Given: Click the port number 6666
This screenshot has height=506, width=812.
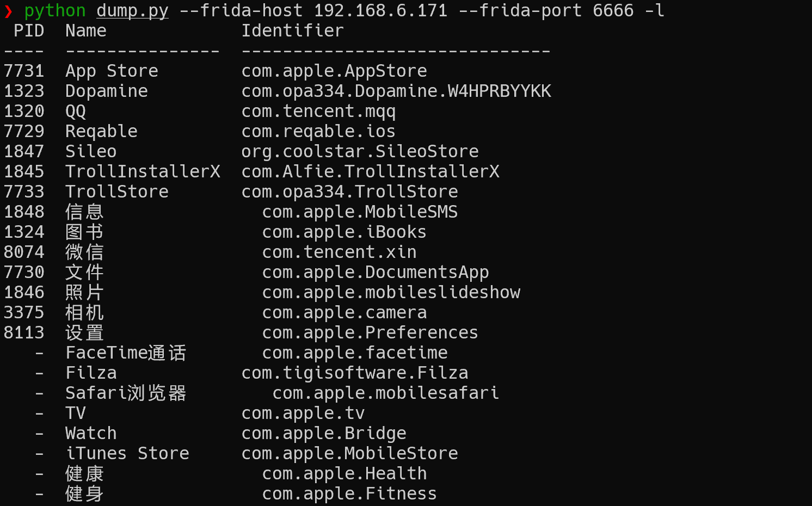Looking at the screenshot, I should (x=613, y=11).
